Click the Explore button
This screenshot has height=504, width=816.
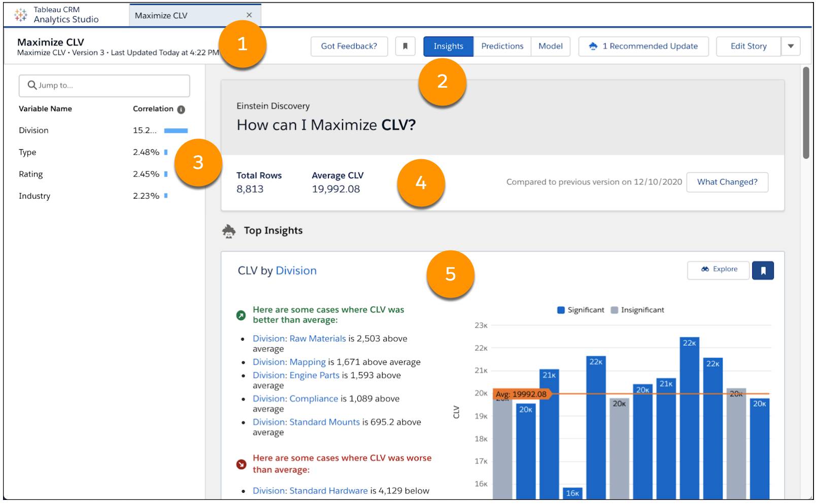pyautogui.click(x=718, y=270)
